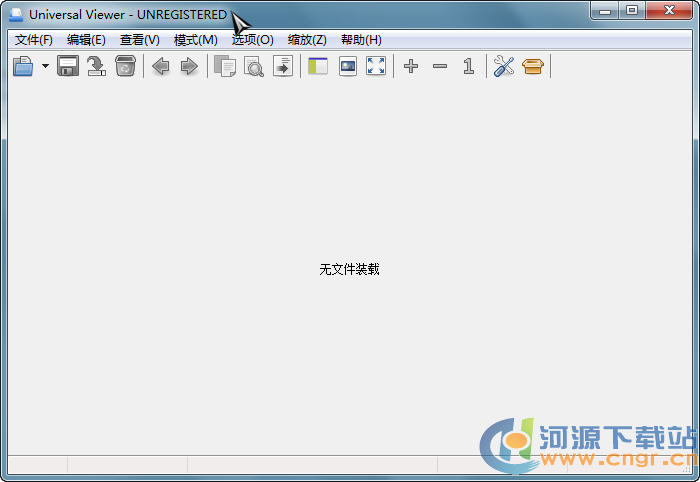The image size is (700, 482).
Task: Expand the dropdown arrow beside open folder
Action: [45, 67]
